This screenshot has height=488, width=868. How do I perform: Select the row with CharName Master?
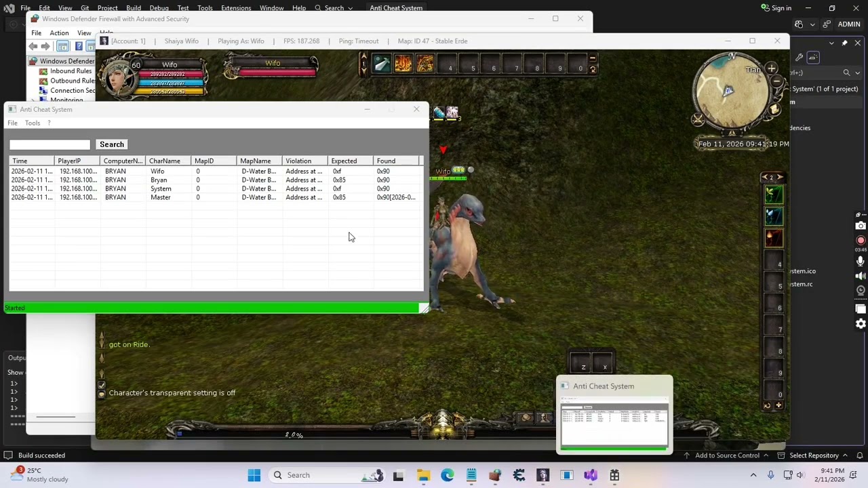tap(216, 197)
